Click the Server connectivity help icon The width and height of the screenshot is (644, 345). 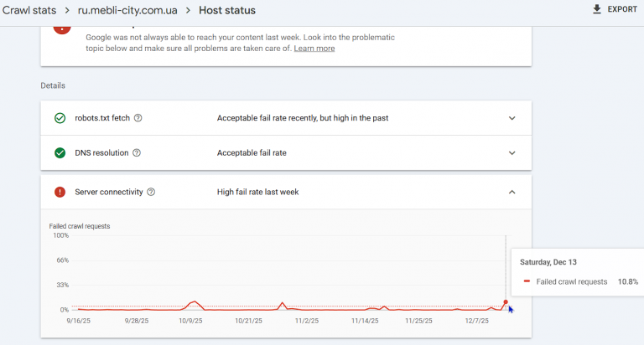tap(151, 192)
